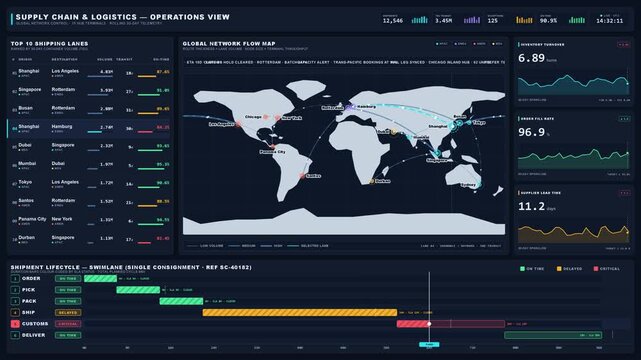Click the teal shipments sparkline beside 12,546

tap(419, 20)
